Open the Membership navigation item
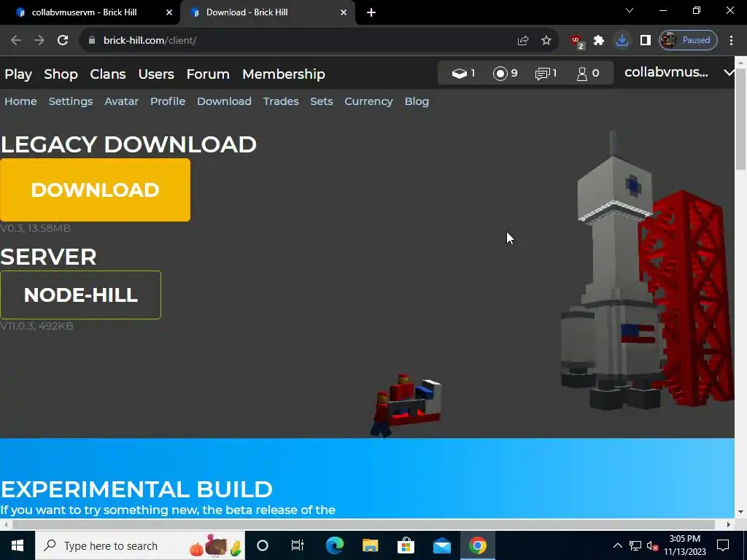Screen dimensions: 747x560 [x=284, y=74]
